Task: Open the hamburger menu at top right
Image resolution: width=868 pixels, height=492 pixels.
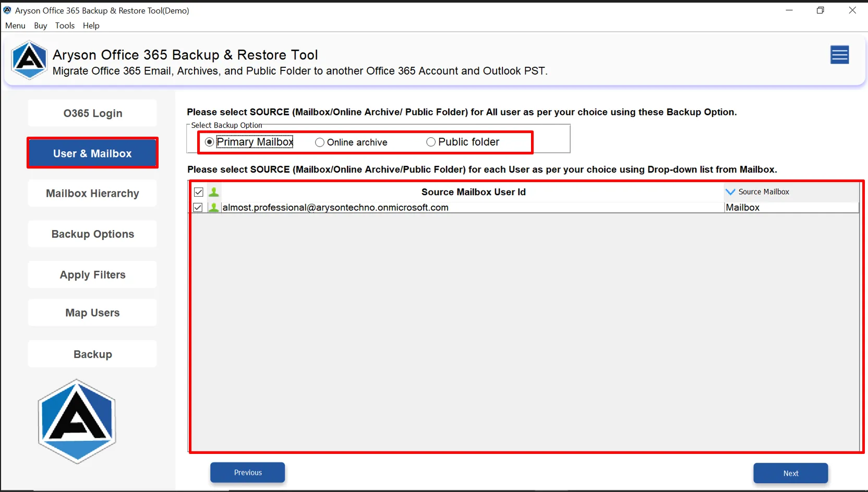Action: [839, 55]
